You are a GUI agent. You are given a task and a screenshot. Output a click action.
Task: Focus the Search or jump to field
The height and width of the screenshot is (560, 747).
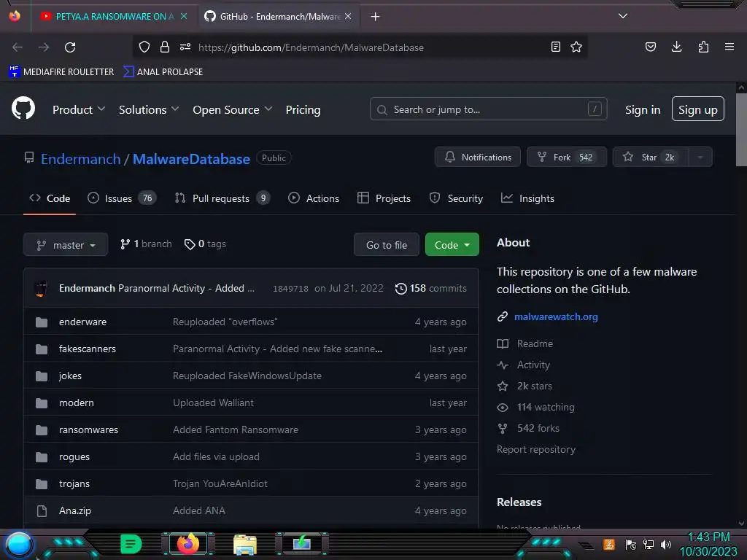[x=488, y=109]
